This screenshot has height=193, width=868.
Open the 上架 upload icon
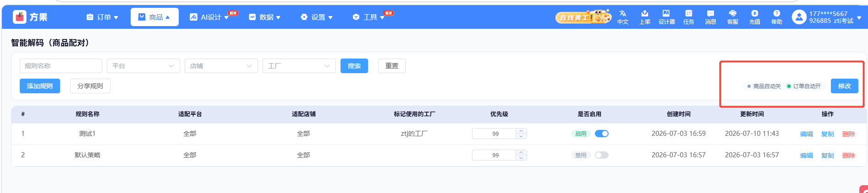point(644,14)
